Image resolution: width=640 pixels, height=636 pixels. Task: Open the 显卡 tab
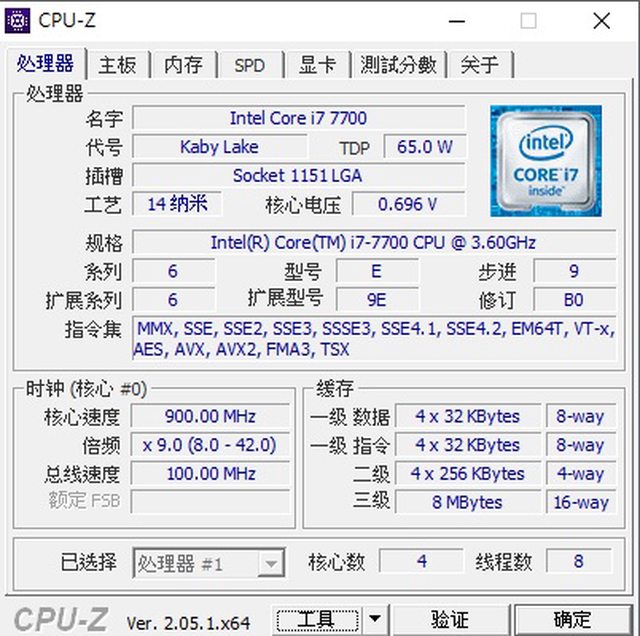click(x=318, y=64)
